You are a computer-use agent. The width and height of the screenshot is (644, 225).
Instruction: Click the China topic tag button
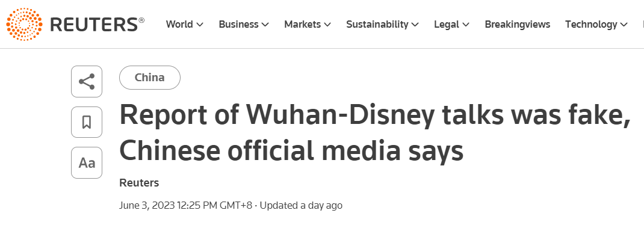coord(150,78)
